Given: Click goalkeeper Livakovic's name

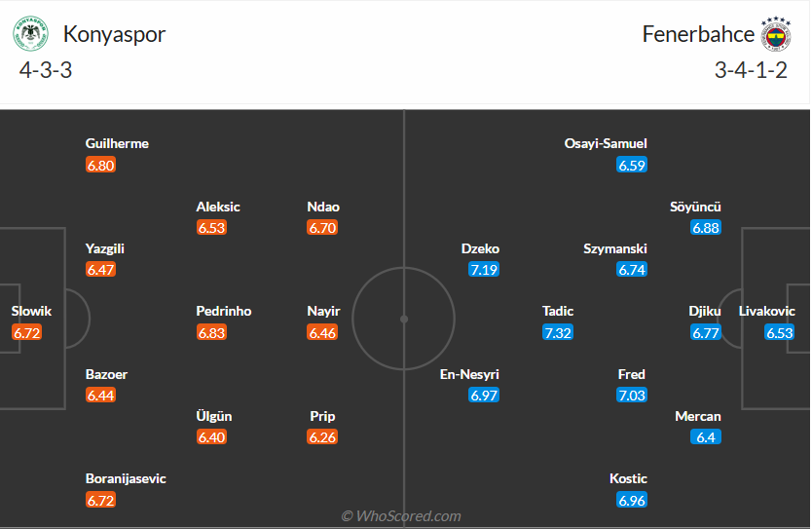Looking at the screenshot, I should click(767, 311).
